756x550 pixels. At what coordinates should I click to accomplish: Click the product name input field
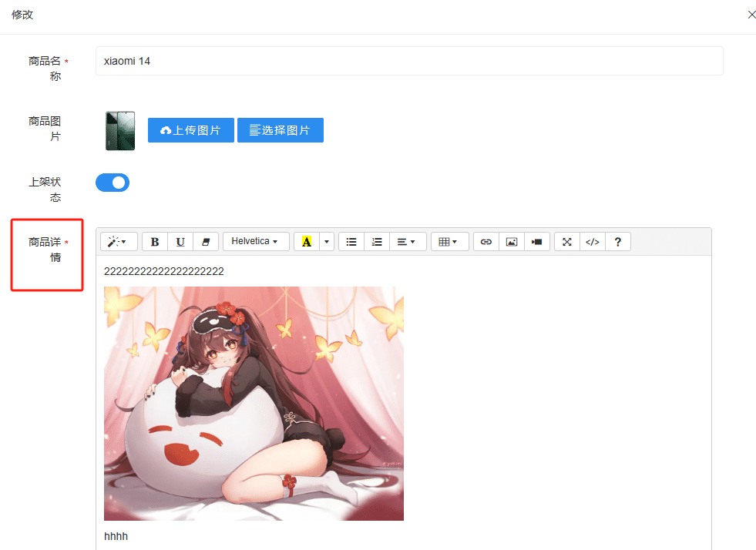click(409, 61)
